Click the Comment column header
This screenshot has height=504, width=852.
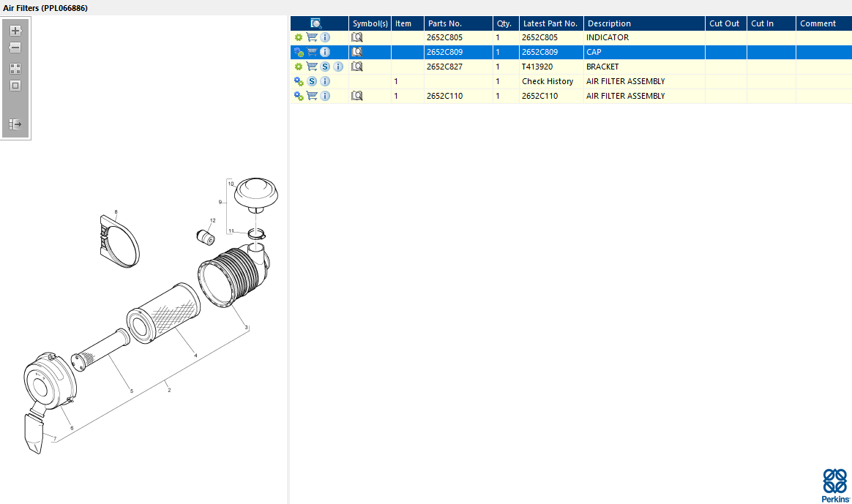click(818, 23)
